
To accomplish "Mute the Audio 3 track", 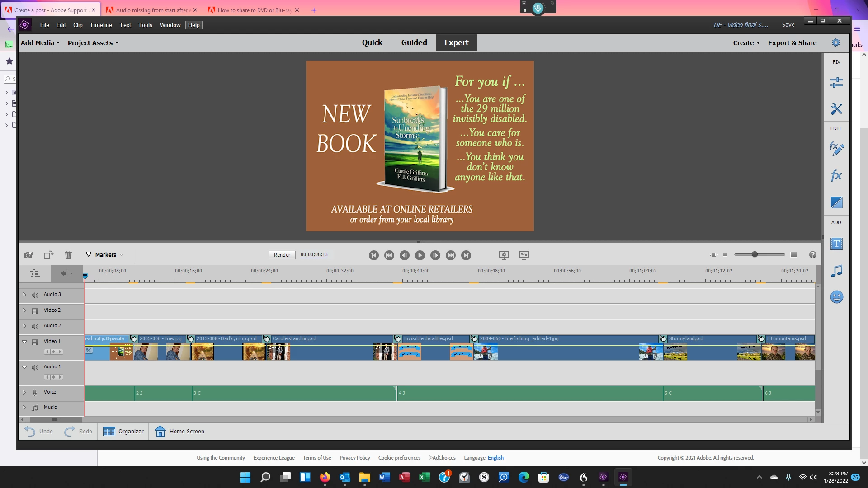I will point(35,295).
